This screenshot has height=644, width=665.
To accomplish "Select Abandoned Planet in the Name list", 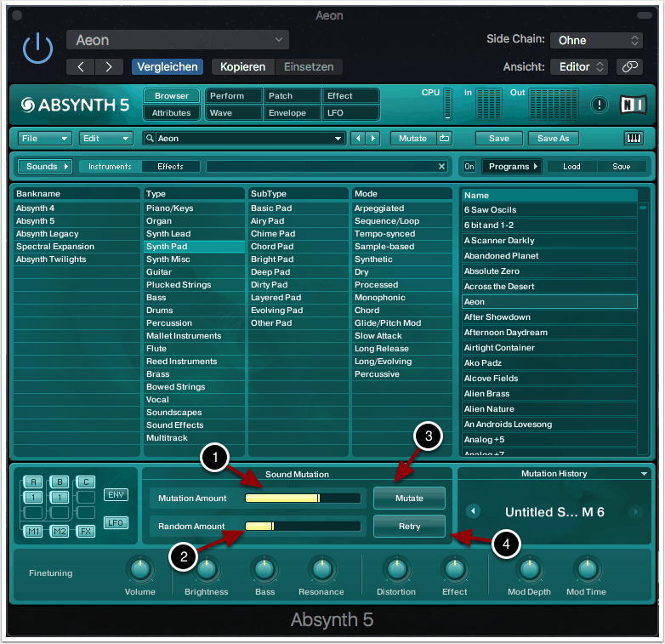I will point(500,256).
